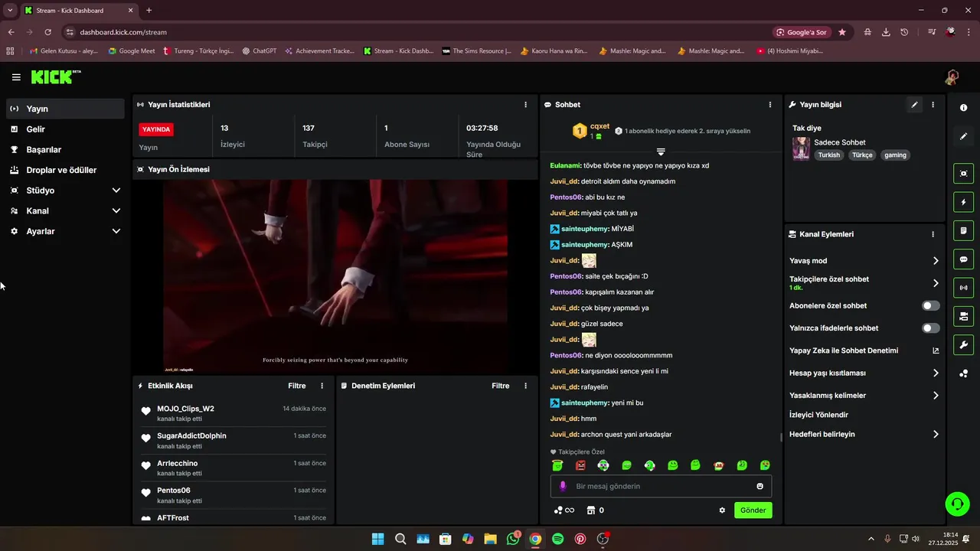Click the bubbles icon at the bottom of the right sidebar

[x=964, y=373]
